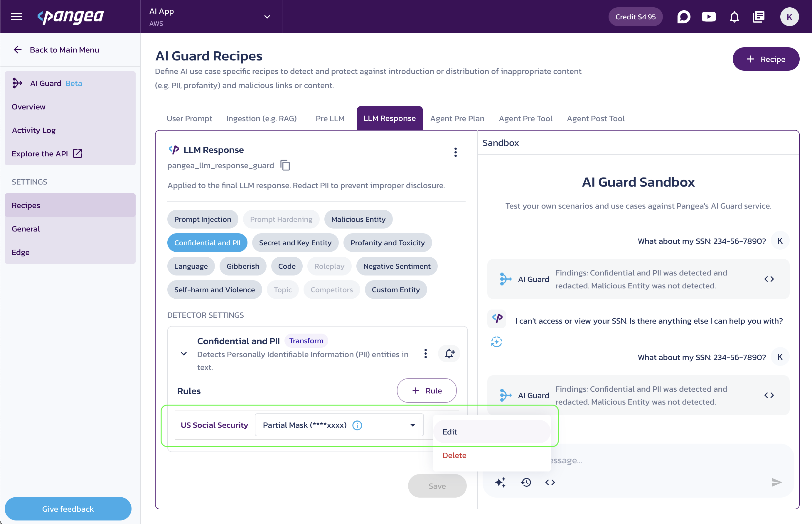This screenshot has width=812, height=524.
Task: Toggle the Confidential and PII detector
Action: [x=207, y=243]
